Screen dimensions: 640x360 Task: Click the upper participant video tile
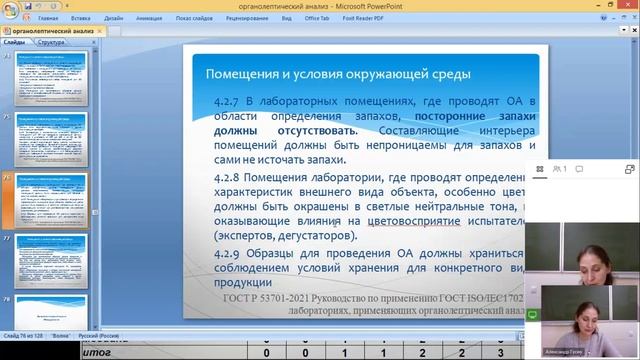[582, 253]
